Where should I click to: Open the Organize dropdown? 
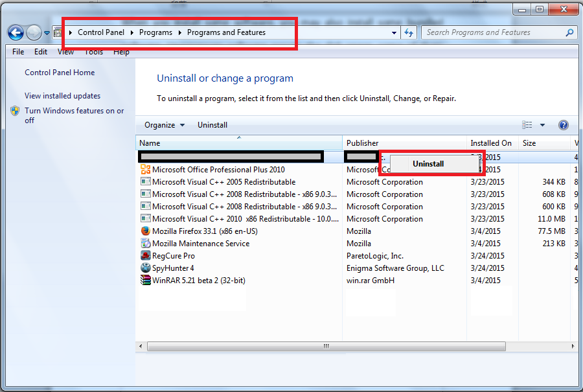tap(165, 125)
